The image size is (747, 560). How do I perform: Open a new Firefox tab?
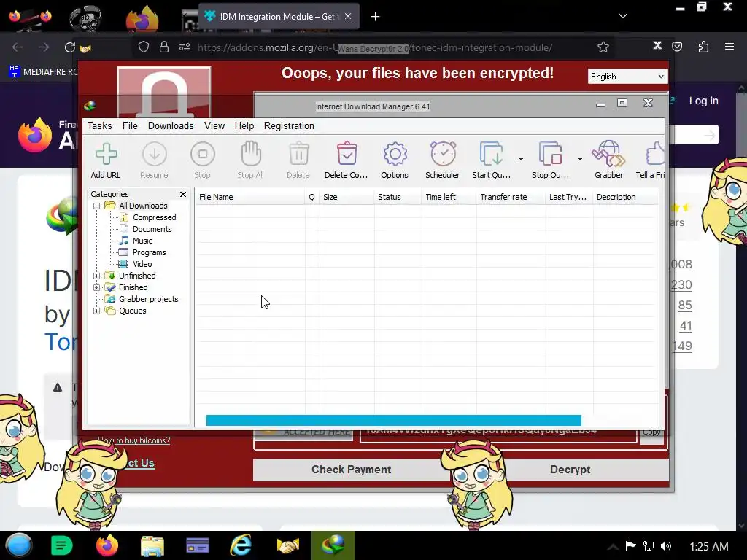tap(376, 17)
